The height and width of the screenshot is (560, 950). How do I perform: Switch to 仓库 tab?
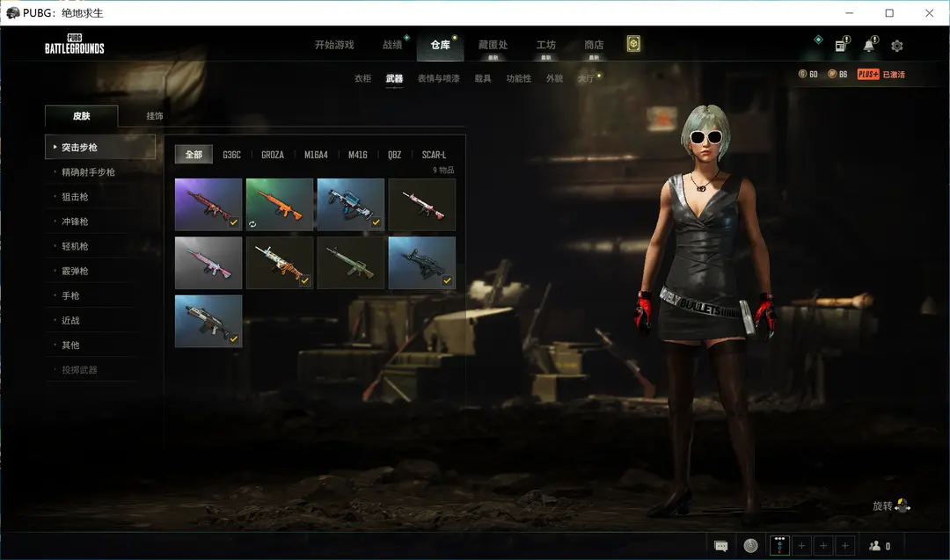(441, 44)
